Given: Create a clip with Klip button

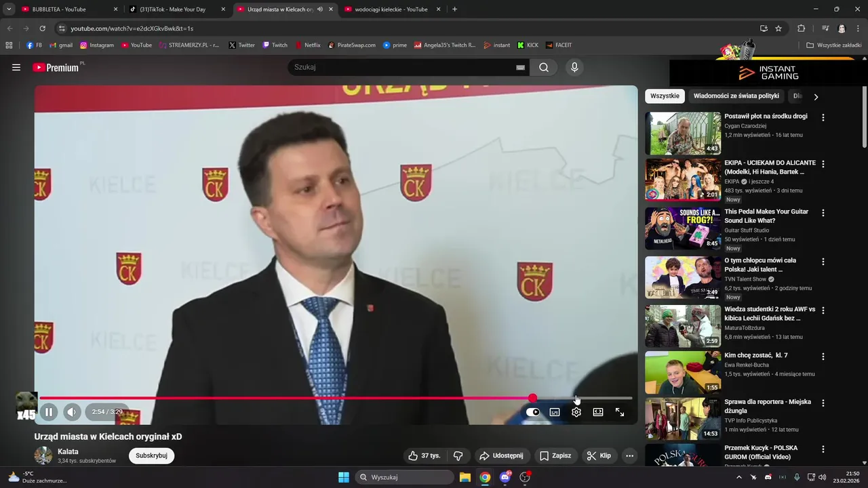Looking at the screenshot, I should (x=599, y=455).
